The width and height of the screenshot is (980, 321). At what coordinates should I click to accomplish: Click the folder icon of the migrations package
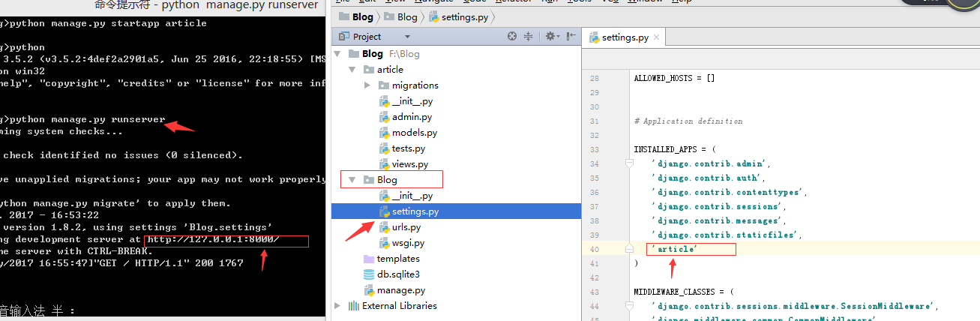pyautogui.click(x=384, y=85)
